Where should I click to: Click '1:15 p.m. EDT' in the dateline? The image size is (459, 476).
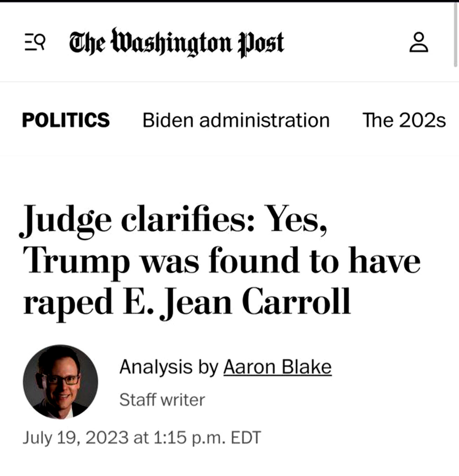207,437
